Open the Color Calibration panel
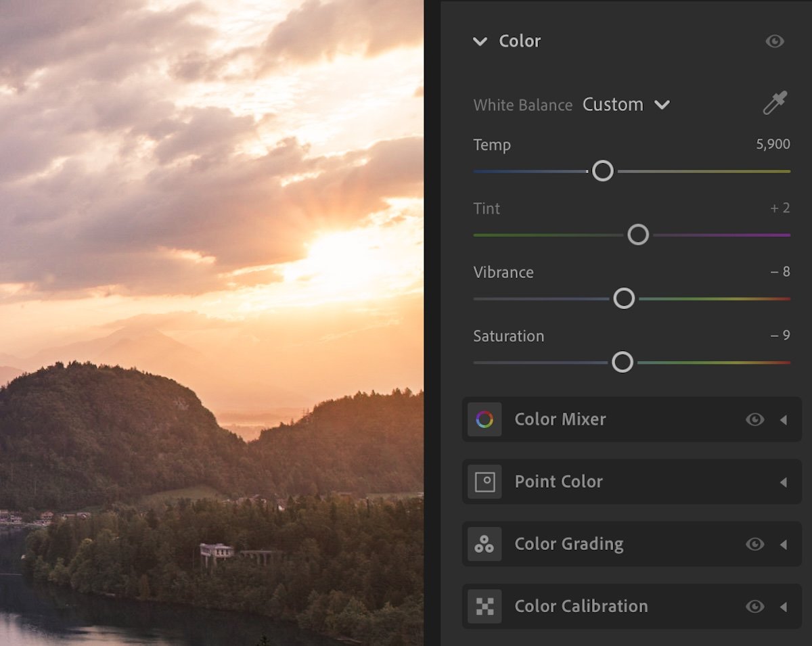The width and height of the screenshot is (812, 646). [785, 606]
